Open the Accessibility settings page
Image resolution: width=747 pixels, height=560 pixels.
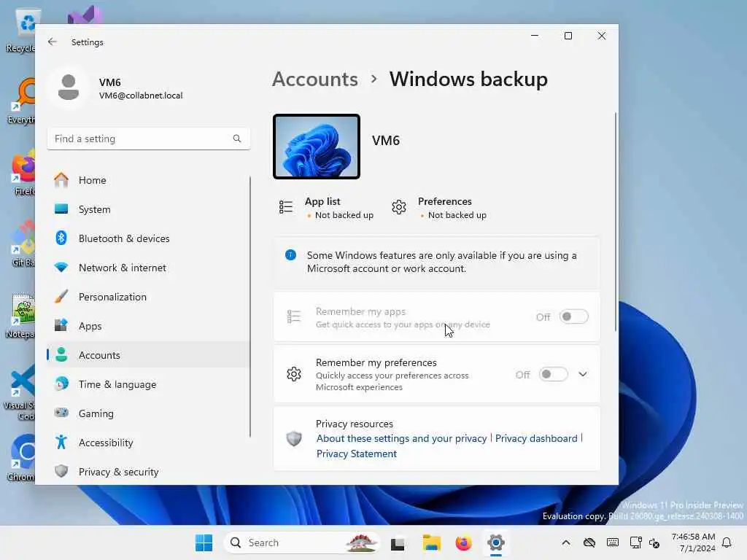click(x=149, y=443)
